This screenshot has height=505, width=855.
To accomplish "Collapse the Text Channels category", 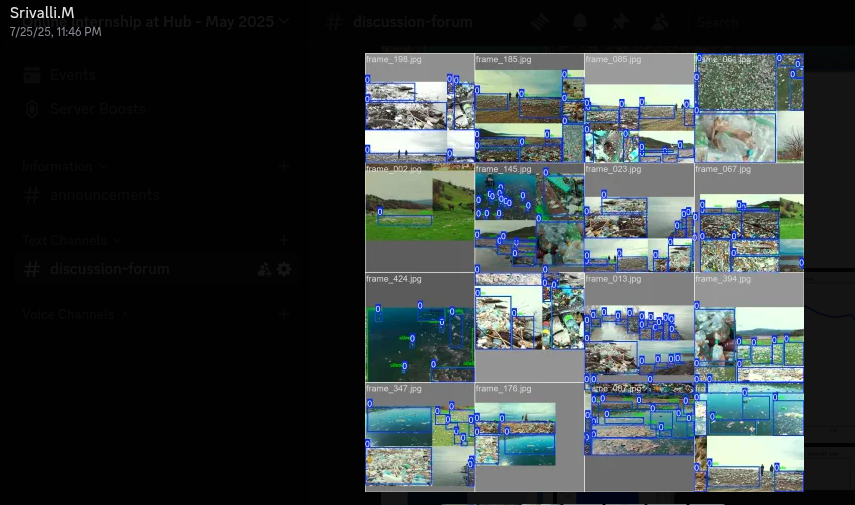I will (70, 240).
